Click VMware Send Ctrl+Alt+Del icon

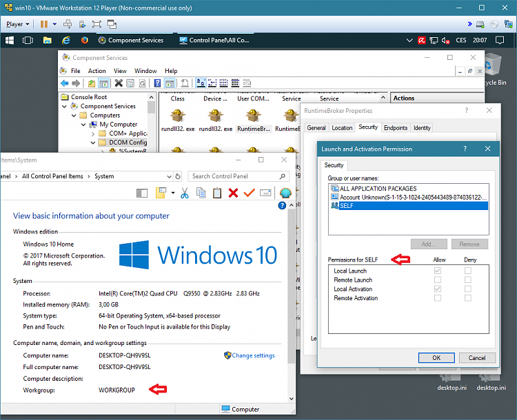68,24
